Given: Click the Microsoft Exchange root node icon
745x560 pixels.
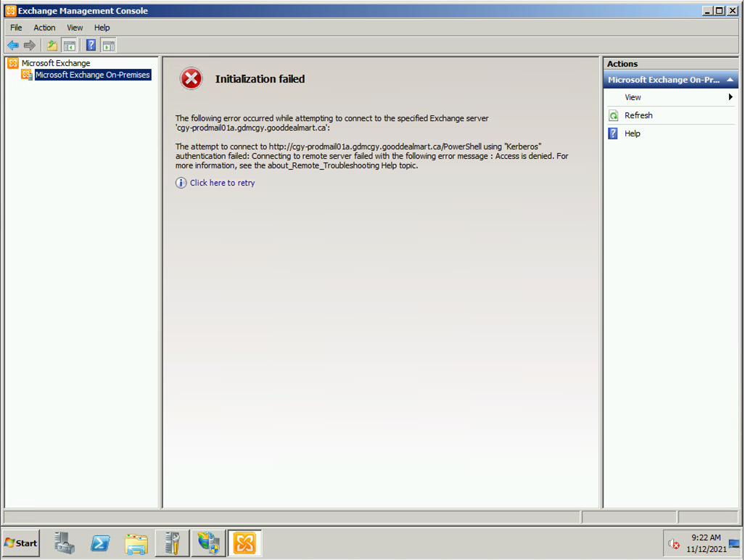Looking at the screenshot, I should pos(13,63).
